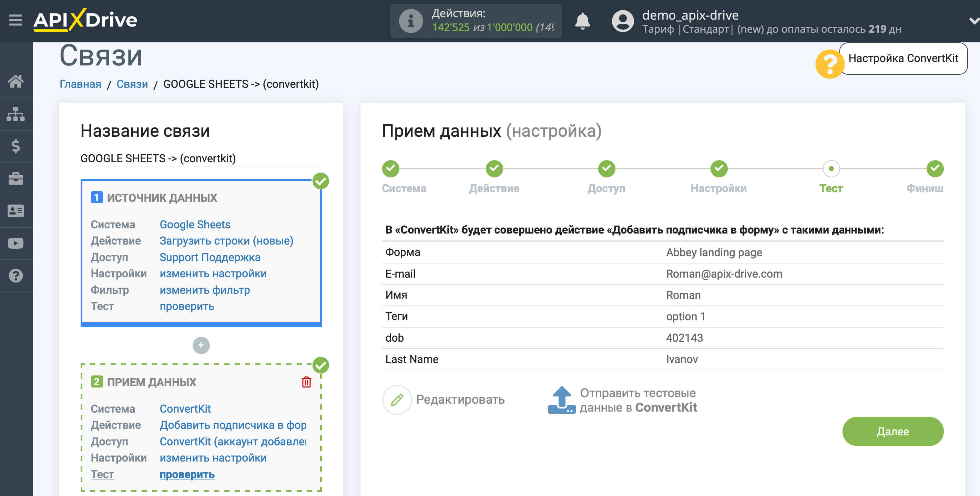Select the 402143 dob value
The width and height of the screenshot is (980, 496).
[684, 338]
